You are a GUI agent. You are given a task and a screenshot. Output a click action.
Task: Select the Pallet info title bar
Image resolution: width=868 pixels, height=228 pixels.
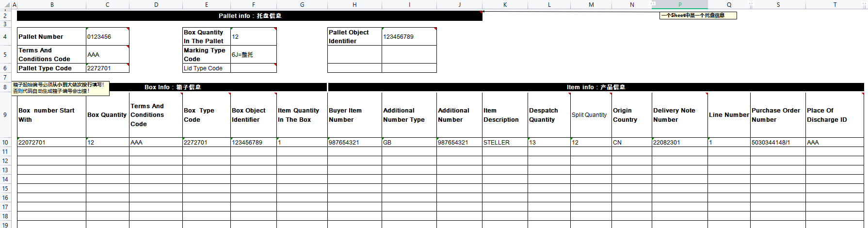249,16
